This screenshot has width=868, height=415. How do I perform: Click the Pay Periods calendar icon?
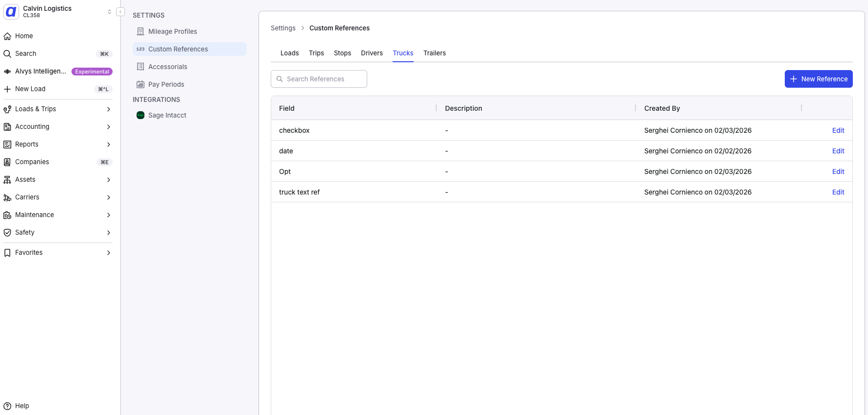(x=141, y=84)
